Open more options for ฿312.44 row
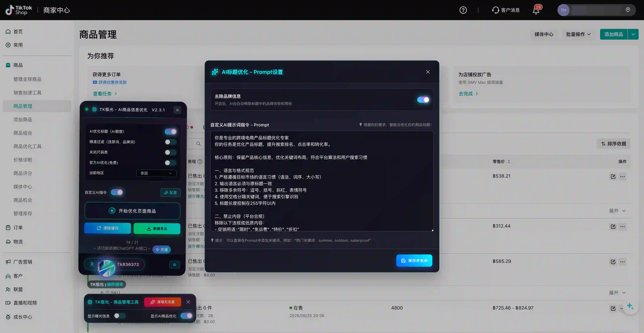The width and height of the screenshot is (644, 333). [x=623, y=226]
